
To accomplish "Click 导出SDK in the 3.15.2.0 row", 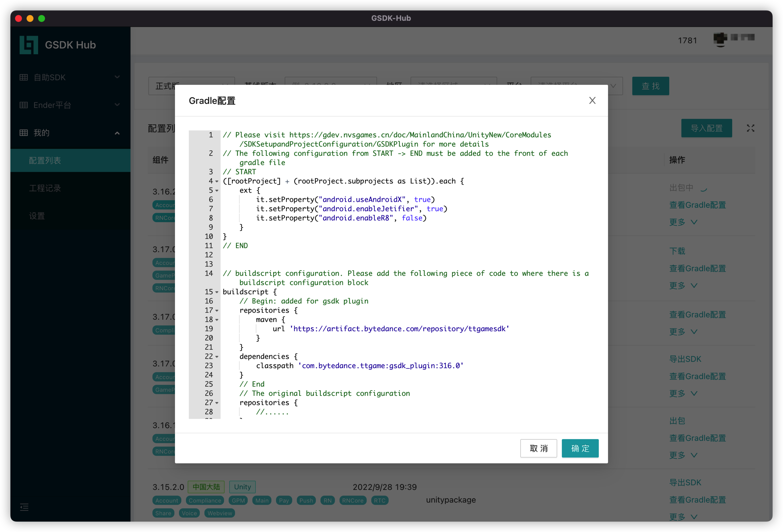I will 685,482.
